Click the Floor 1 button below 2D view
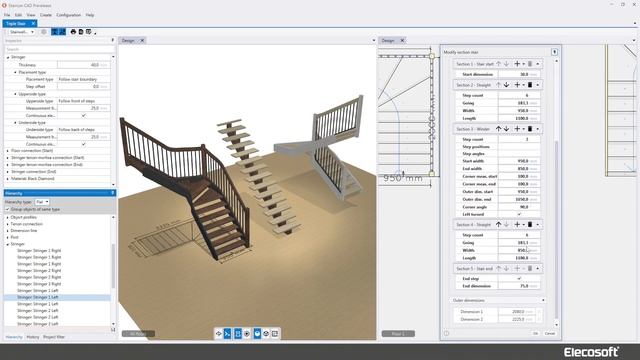Image resolution: width=640 pixels, height=360 pixels. click(398, 334)
